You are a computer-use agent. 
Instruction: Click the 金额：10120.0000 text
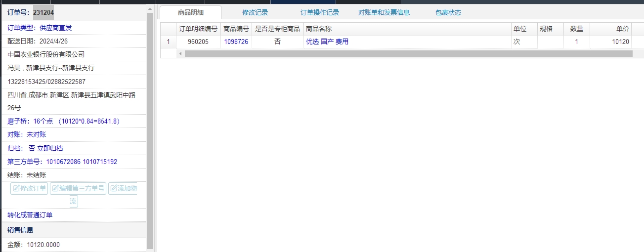34,245
